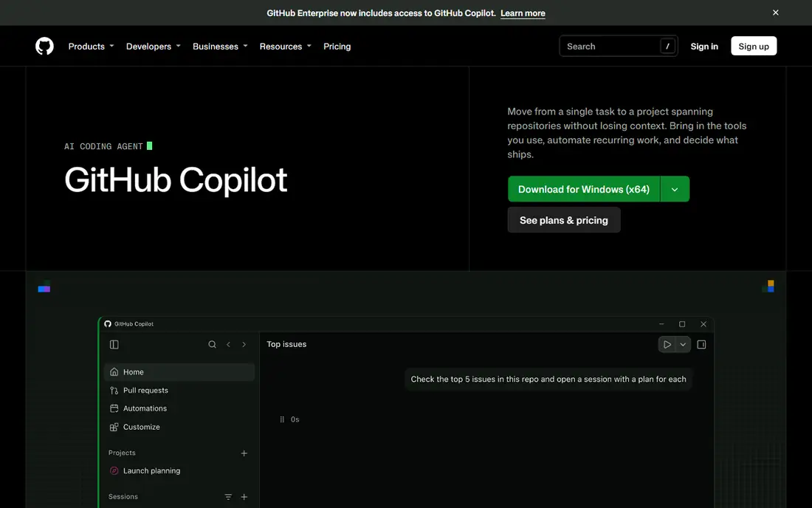Open the download platform dropdown arrow
The width and height of the screenshot is (812, 508).
(675, 189)
